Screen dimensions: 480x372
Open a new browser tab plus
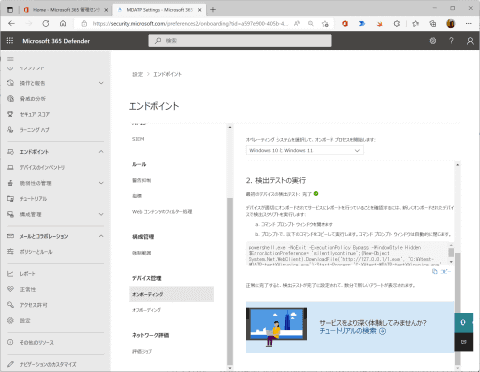pyautogui.click(x=213, y=10)
